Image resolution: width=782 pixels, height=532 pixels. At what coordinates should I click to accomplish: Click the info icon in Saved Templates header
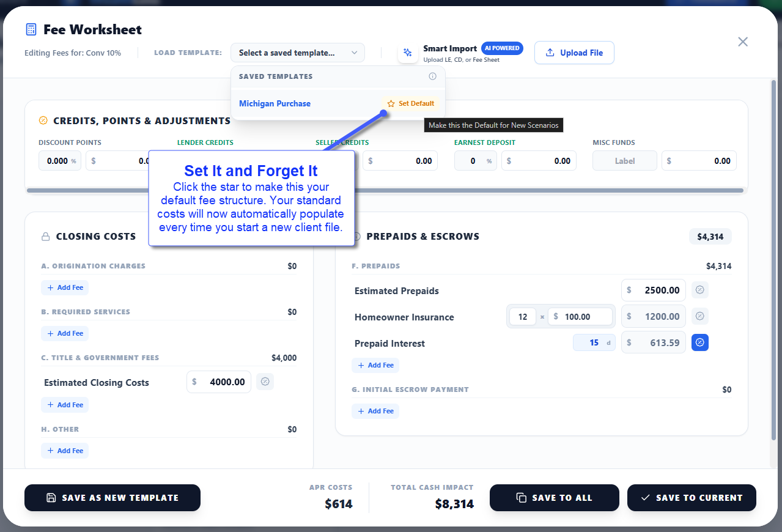433,76
